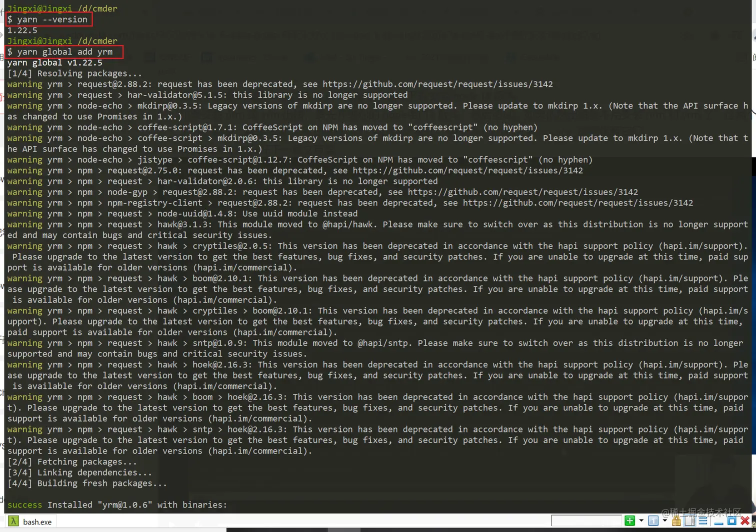Click the padlock lock-console icon
Screen dimensions: 756x532
(676, 521)
